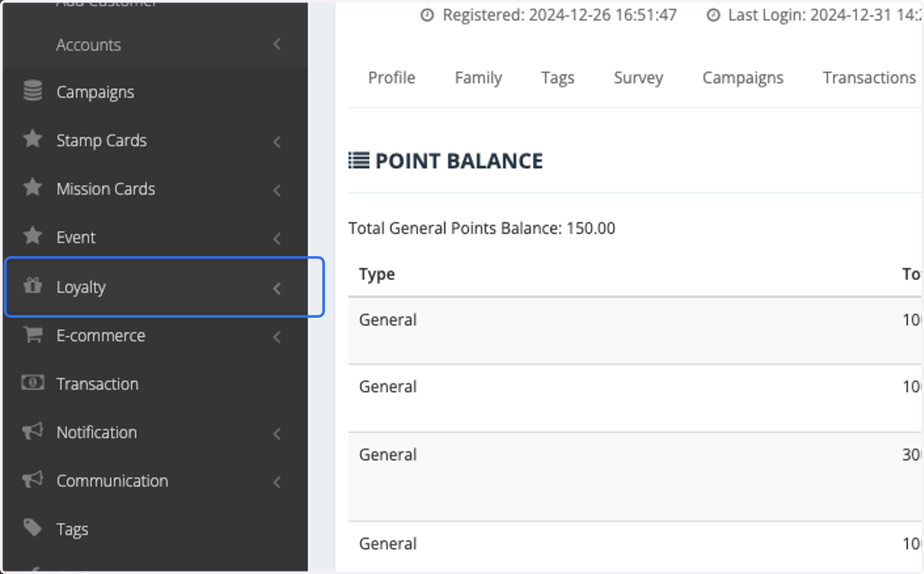Expand the Communication chevron

coord(277,482)
